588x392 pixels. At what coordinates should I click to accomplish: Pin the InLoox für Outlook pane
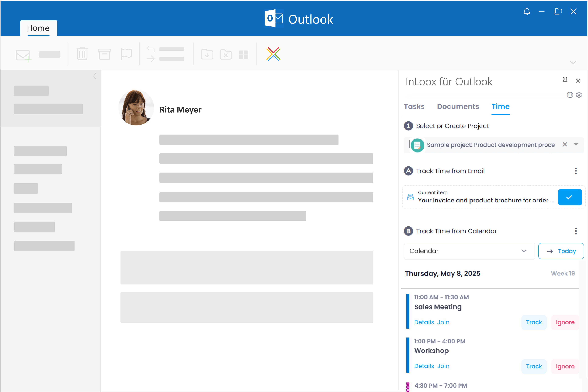[565, 81]
